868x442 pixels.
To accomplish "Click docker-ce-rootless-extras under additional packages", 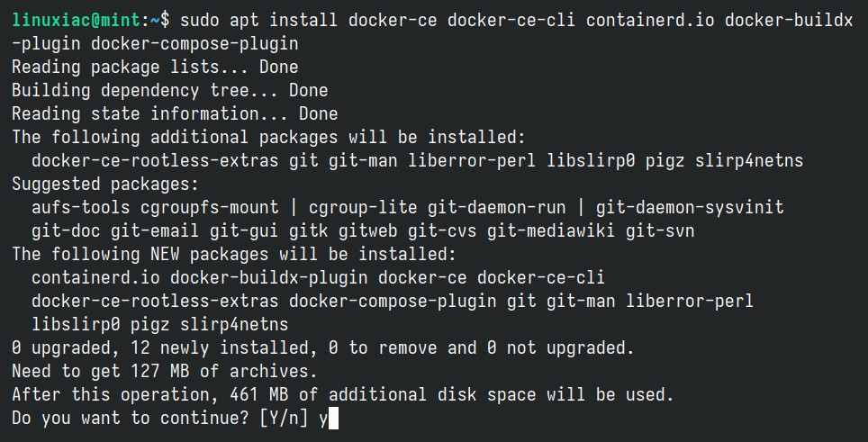I will coord(155,161).
